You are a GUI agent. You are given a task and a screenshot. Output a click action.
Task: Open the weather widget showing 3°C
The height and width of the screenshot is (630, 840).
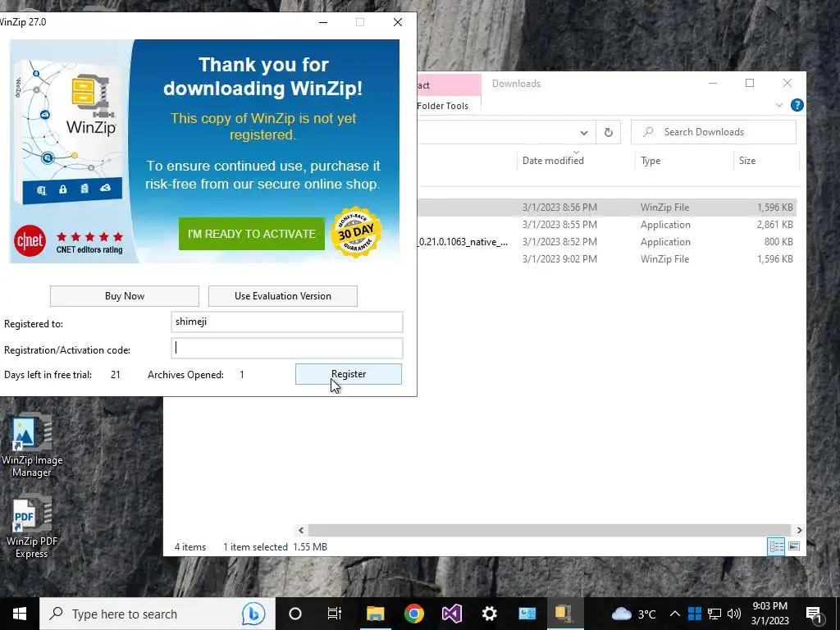coord(633,614)
